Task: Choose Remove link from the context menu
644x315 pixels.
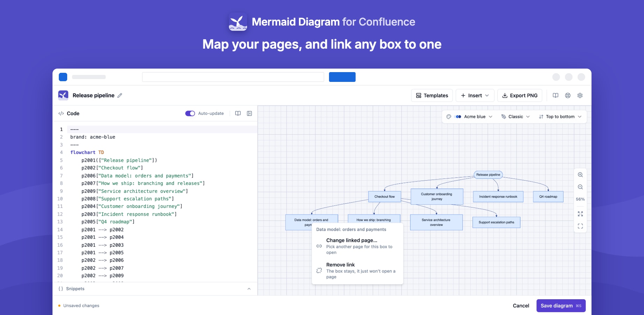Action: pyautogui.click(x=357, y=271)
